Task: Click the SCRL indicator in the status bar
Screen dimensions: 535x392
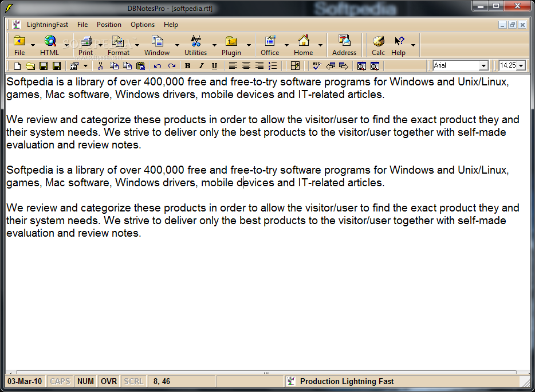Action: click(x=133, y=382)
